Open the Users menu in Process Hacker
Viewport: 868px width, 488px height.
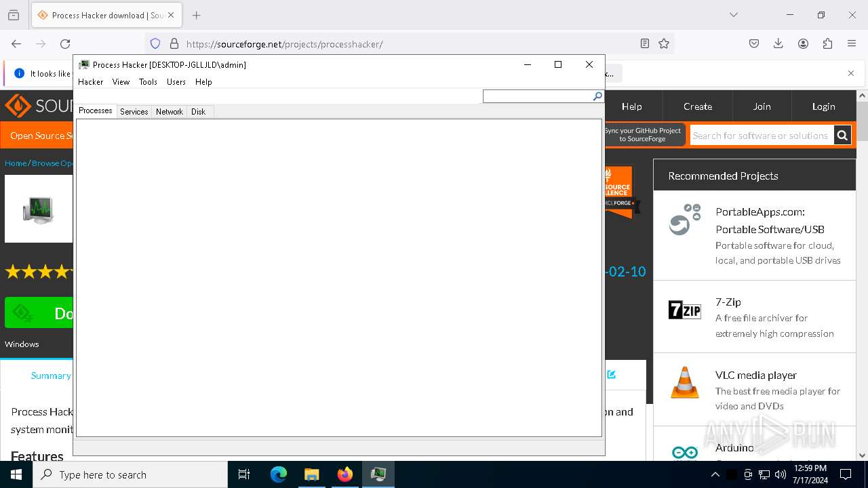pyautogui.click(x=176, y=82)
